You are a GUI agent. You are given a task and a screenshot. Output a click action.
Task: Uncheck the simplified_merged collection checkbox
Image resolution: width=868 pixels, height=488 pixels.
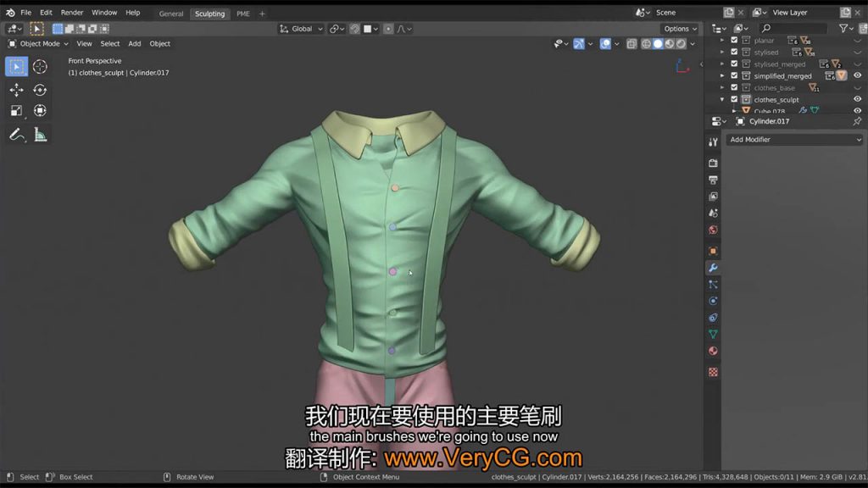(734, 76)
